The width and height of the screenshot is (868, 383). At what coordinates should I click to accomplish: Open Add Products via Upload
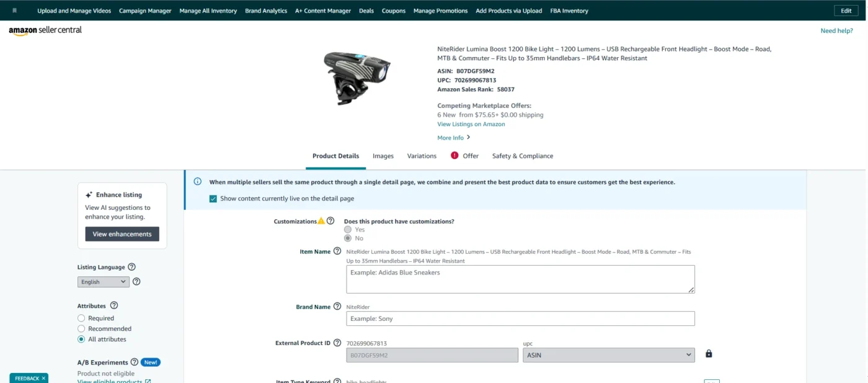[x=509, y=11]
